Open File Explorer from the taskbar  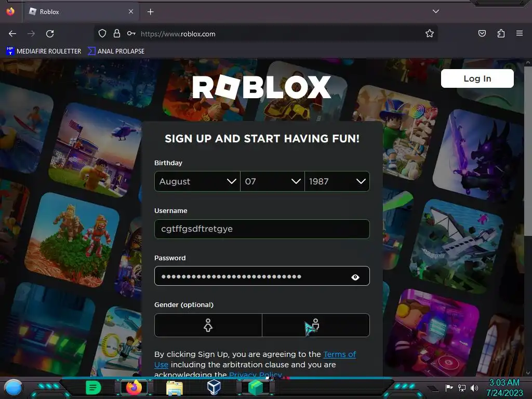(175, 388)
